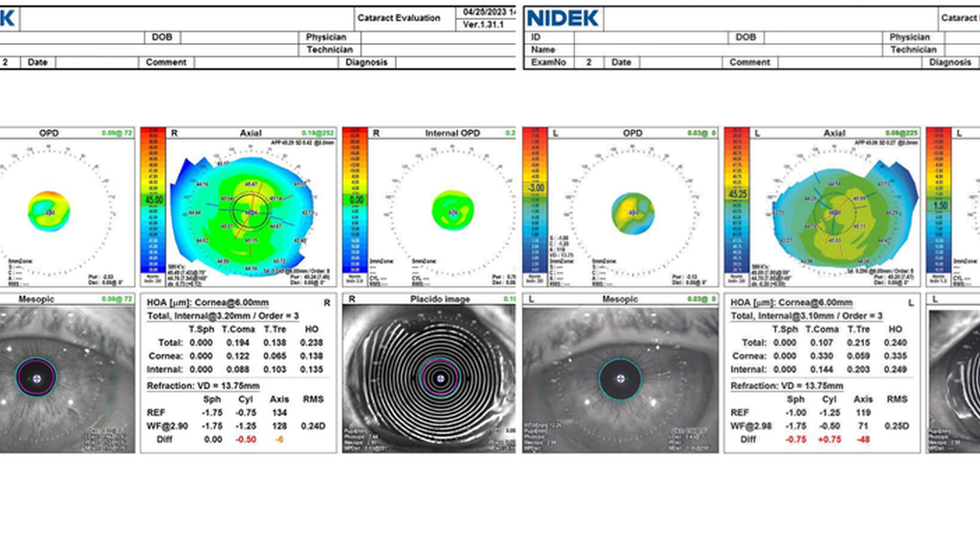The height and width of the screenshot is (551, 980).
Task: Click the 0.00 marker on Internal OPD color scale
Action: pos(356,200)
